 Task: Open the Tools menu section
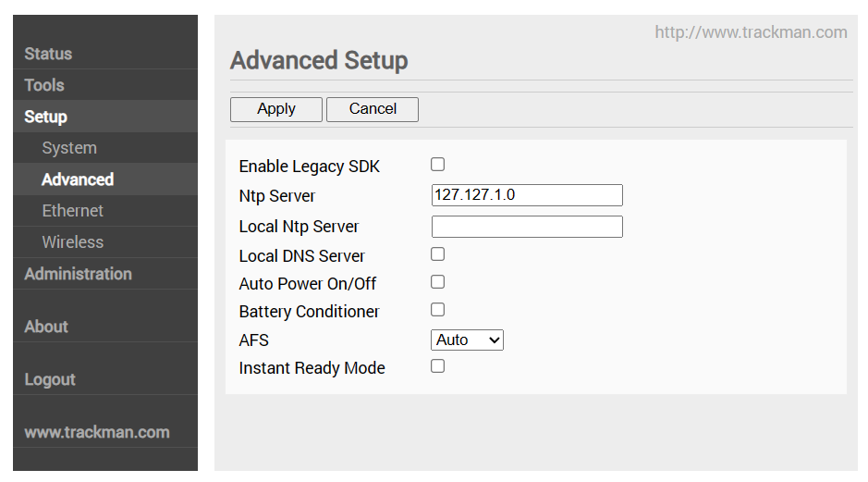click(x=44, y=85)
